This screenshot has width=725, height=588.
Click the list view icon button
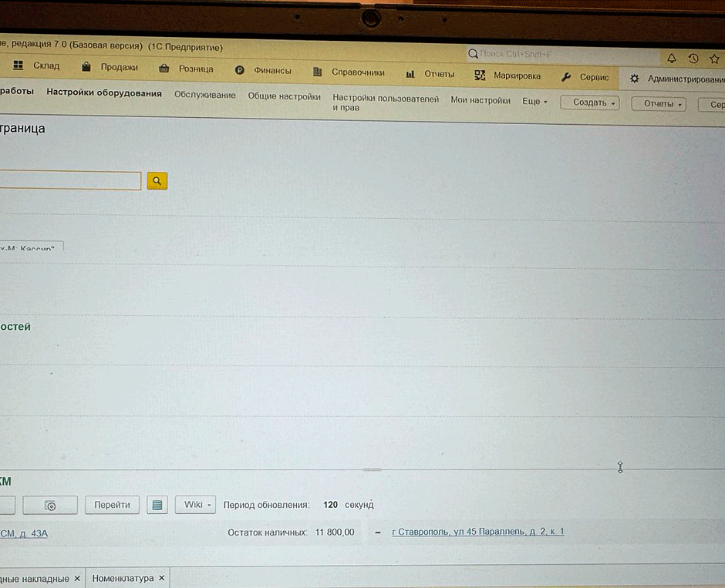tap(157, 505)
